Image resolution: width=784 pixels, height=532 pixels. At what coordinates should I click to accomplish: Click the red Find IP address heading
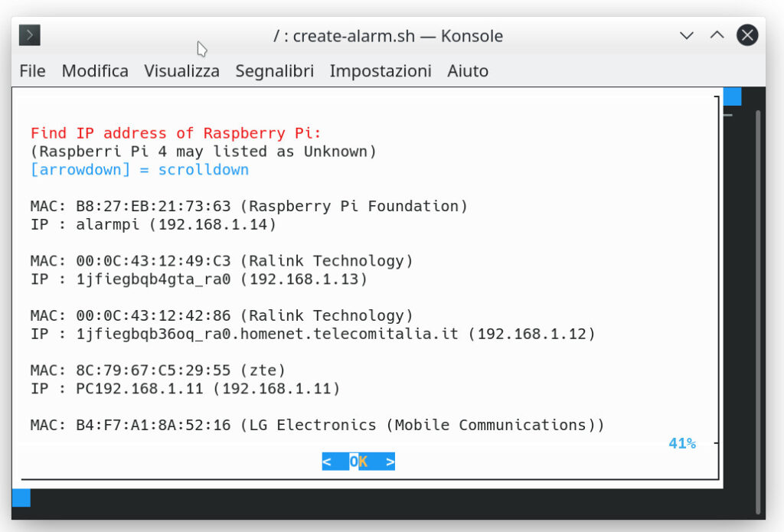[175, 133]
